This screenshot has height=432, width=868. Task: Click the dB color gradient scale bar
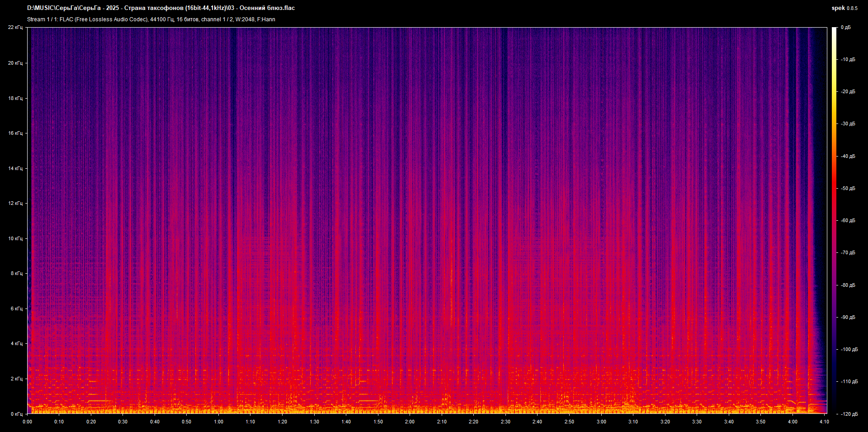(x=835, y=221)
